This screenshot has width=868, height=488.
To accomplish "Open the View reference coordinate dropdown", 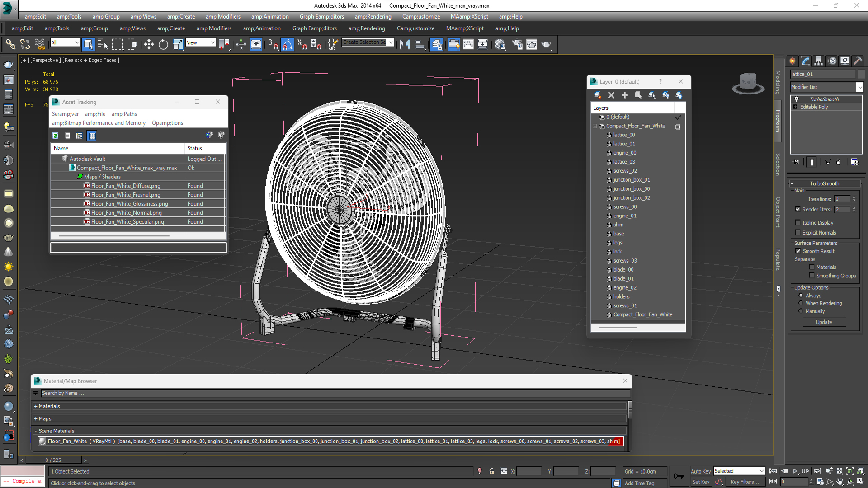I will tap(201, 43).
